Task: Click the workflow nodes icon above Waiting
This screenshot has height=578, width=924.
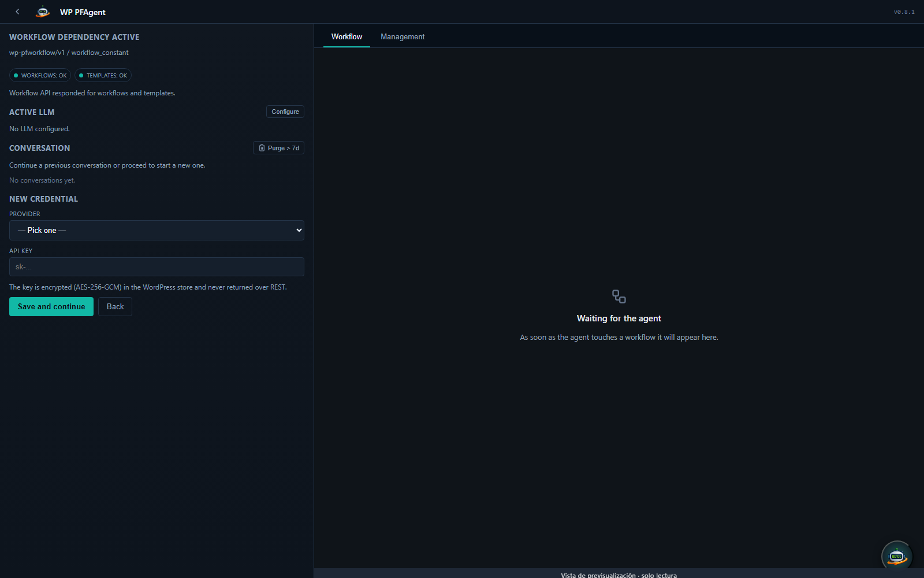Action: [619, 297]
